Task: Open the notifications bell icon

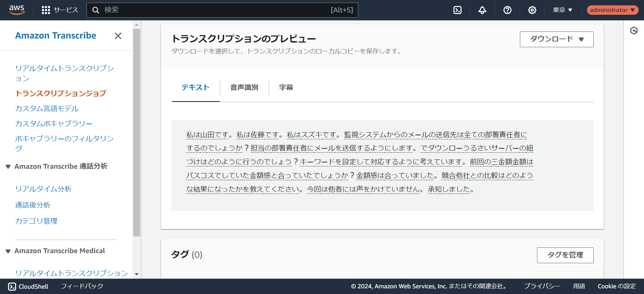Action: click(x=482, y=10)
